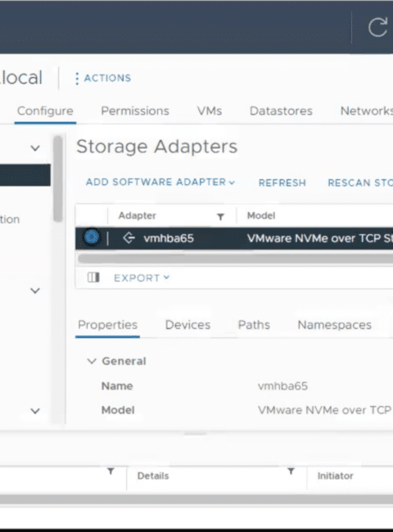Open the Networks tab

point(367,111)
